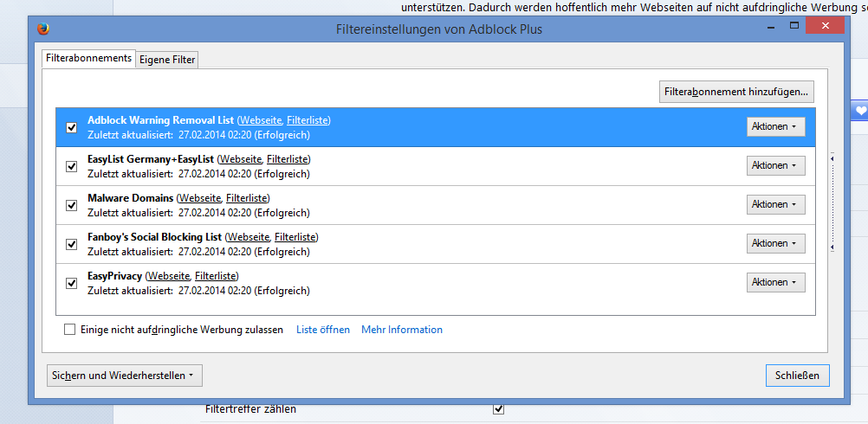868x424 pixels.
Task: Open Aktionen dropdown for EasyList Germany+EasyList
Action: coord(775,165)
